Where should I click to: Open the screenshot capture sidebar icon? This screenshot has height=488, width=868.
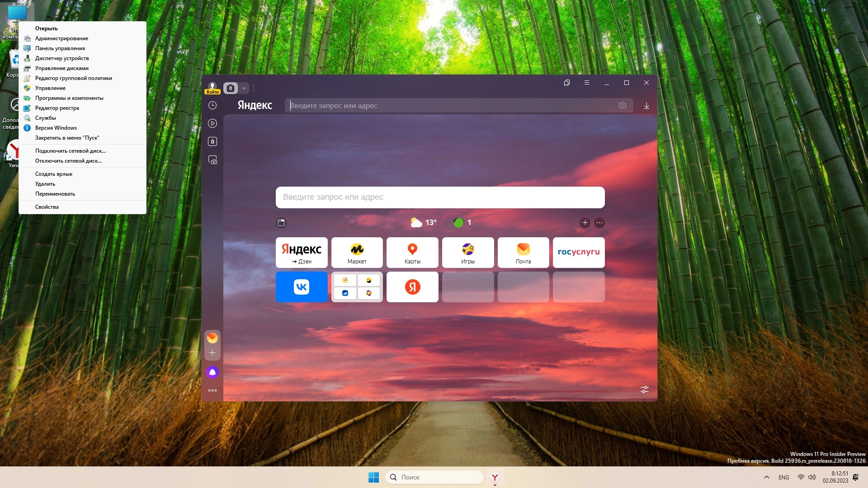pyautogui.click(x=212, y=160)
